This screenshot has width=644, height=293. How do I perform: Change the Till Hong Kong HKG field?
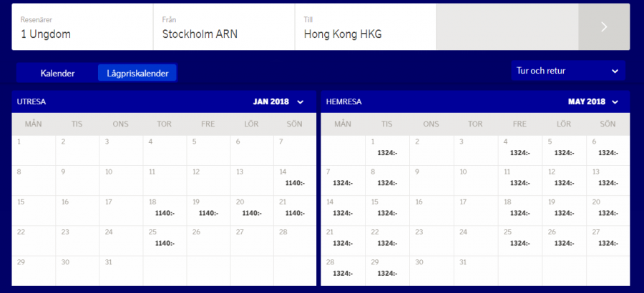point(365,27)
